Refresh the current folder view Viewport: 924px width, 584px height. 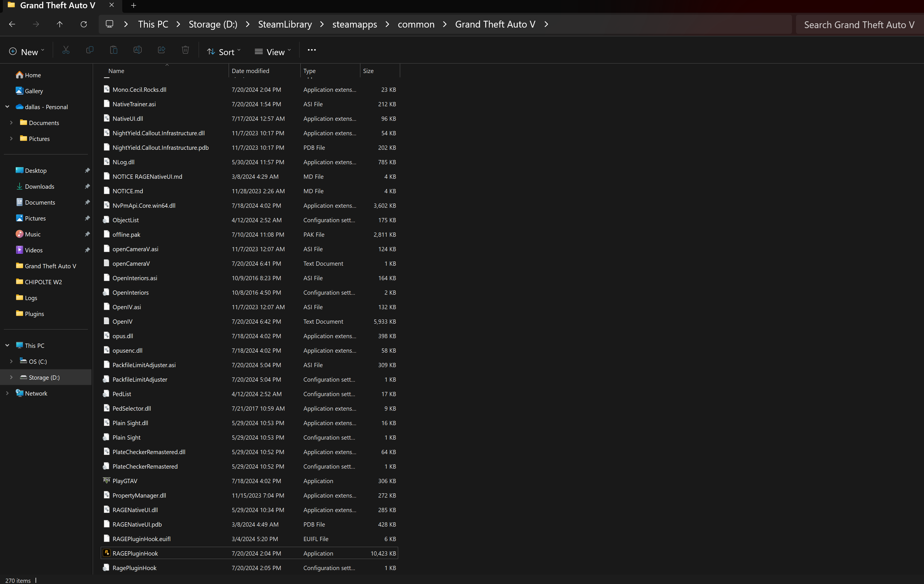[x=84, y=24]
